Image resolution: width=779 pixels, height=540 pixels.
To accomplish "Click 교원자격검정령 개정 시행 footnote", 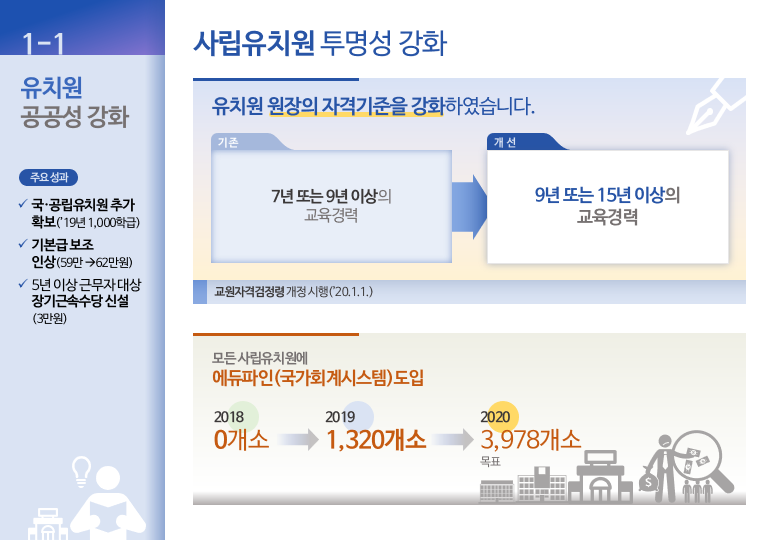I will 294,292.
